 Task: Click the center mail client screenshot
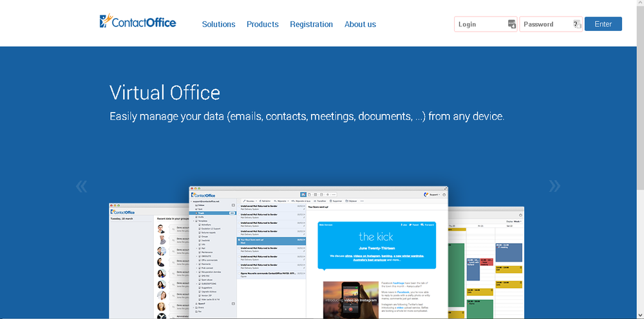(x=318, y=253)
